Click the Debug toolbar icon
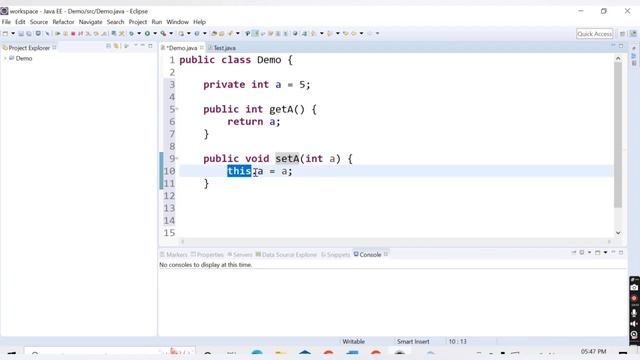The width and height of the screenshot is (640, 360). click(x=131, y=34)
